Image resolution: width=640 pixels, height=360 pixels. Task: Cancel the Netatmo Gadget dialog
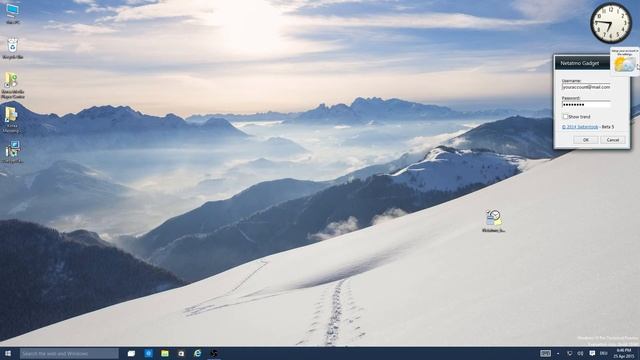pyautogui.click(x=613, y=140)
